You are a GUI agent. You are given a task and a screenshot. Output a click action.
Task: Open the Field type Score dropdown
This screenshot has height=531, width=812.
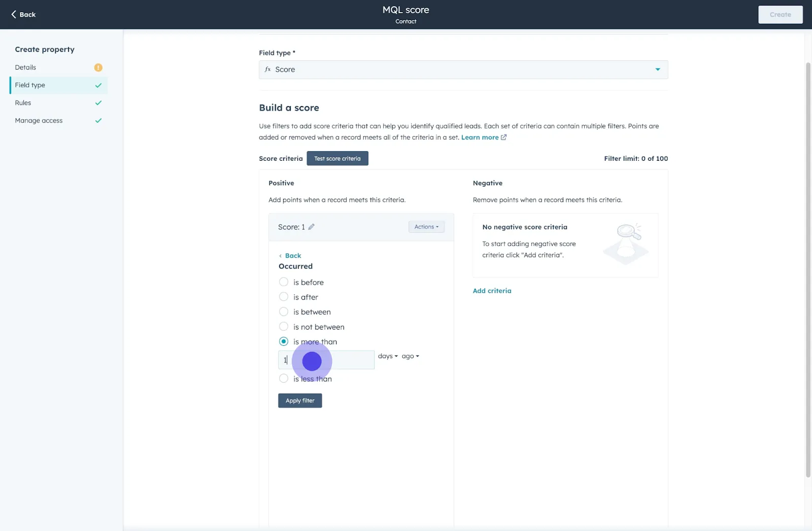click(463, 69)
